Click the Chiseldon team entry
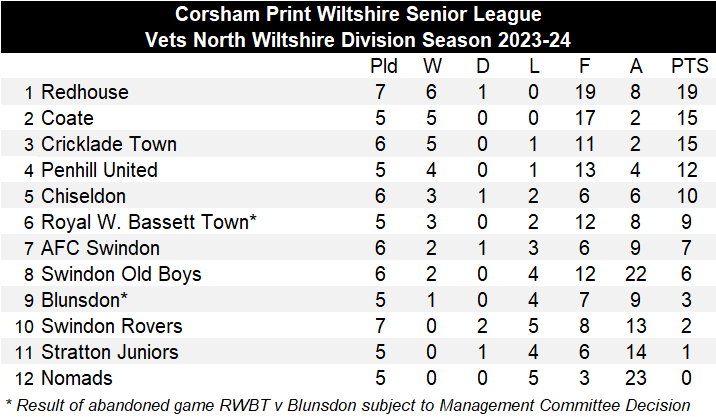Viewport: 716px width, 417px height. [84, 196]
